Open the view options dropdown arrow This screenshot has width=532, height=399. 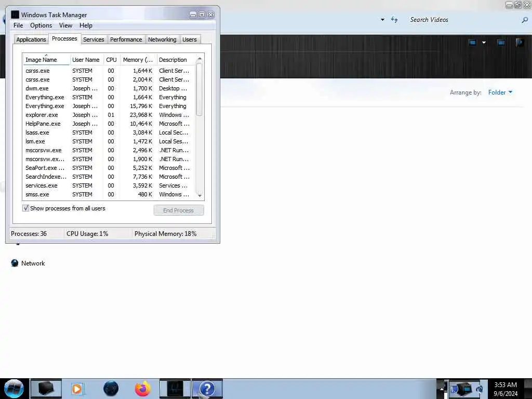(x=484, y=43)
